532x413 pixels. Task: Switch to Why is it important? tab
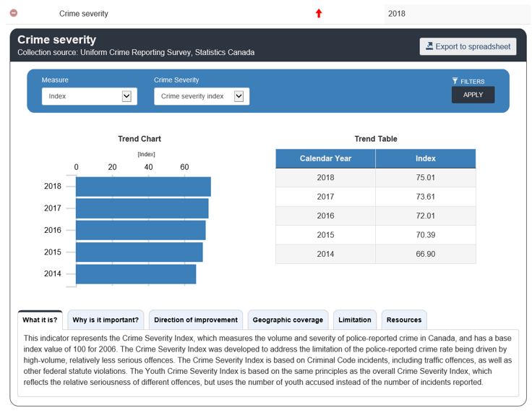tap(106, 320)
